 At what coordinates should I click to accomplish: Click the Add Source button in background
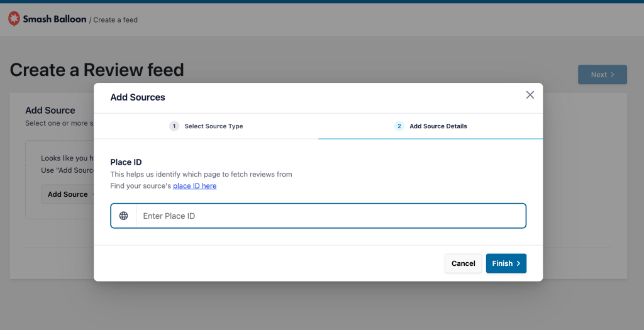pyautogui.click(x=68, y=194)
